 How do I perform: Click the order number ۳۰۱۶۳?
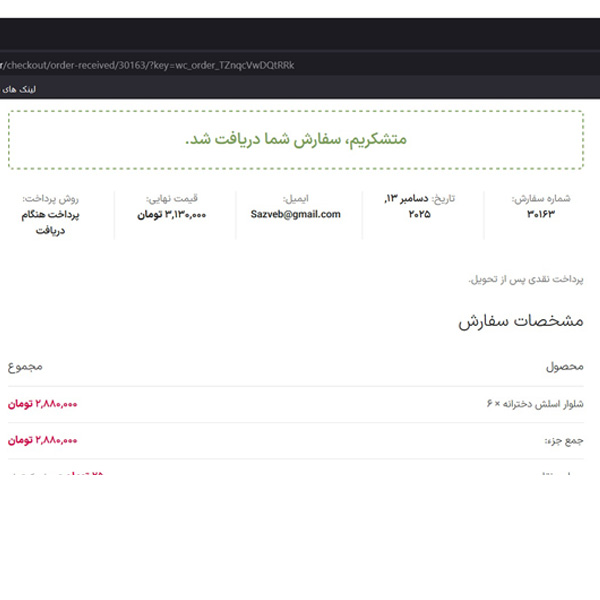tap(540, 215)
